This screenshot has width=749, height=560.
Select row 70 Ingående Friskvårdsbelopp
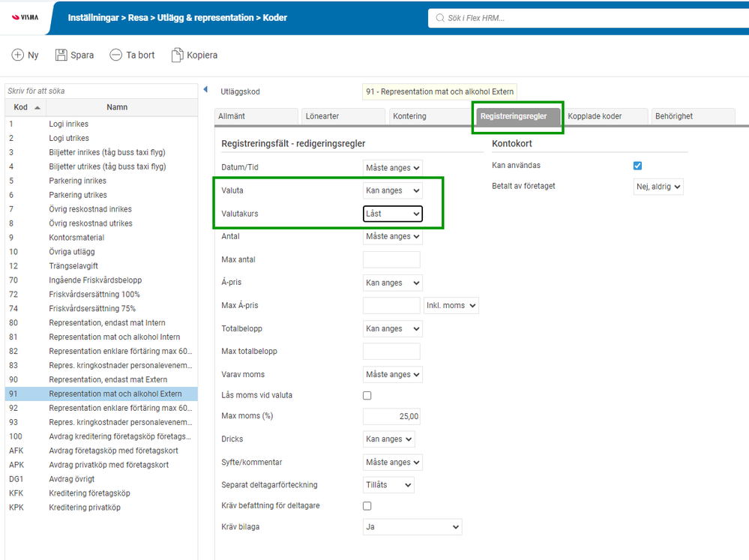click(x=101, y=280)
